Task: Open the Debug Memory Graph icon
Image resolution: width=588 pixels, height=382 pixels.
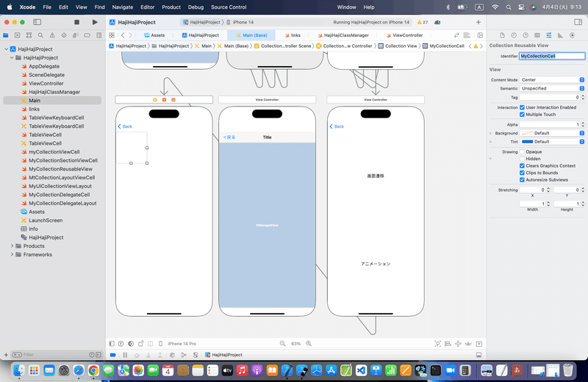Action: [x=183, y=355]
